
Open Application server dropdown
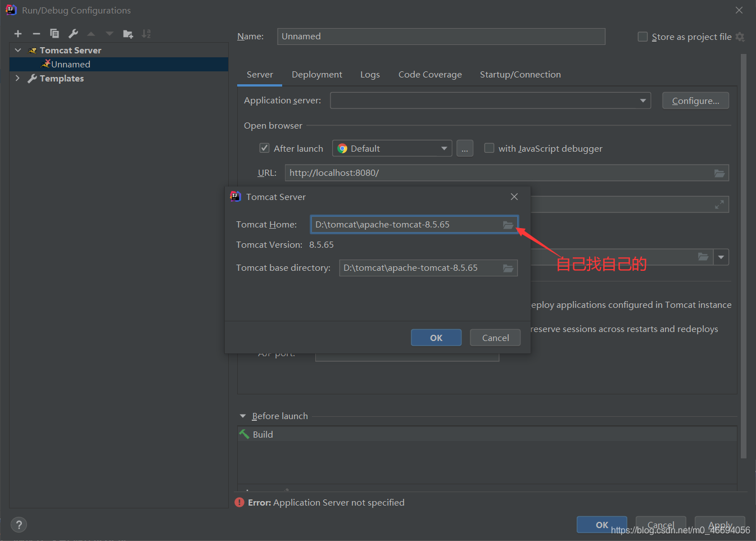pyautogui.click(x=643, y=101)
